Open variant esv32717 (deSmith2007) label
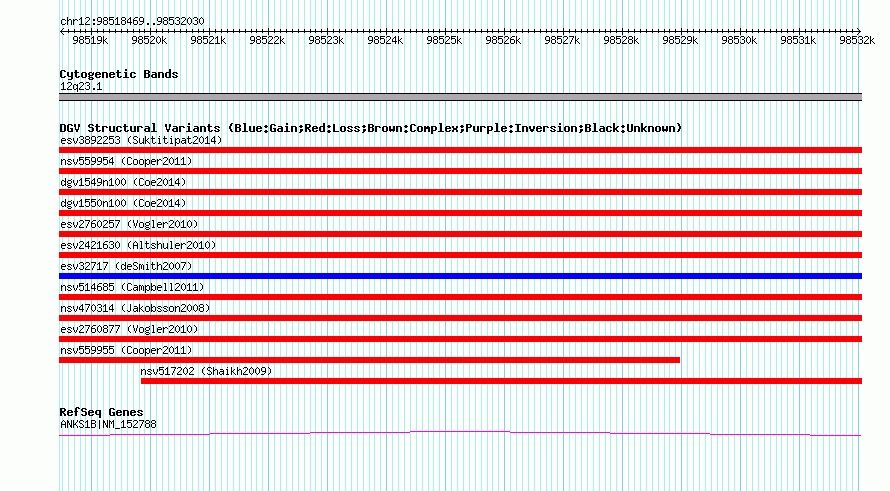This screenshot has width=890, height=491. click(126, 266)
